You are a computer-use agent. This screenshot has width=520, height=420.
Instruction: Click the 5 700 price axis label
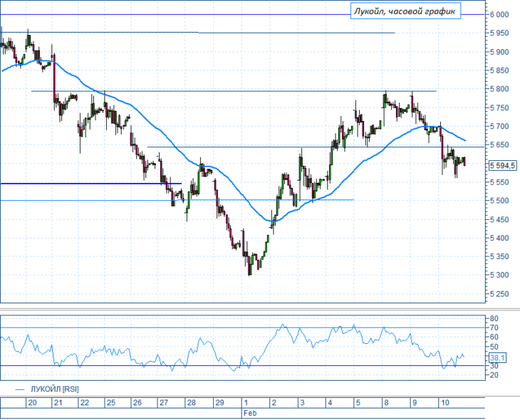[499, 126]
